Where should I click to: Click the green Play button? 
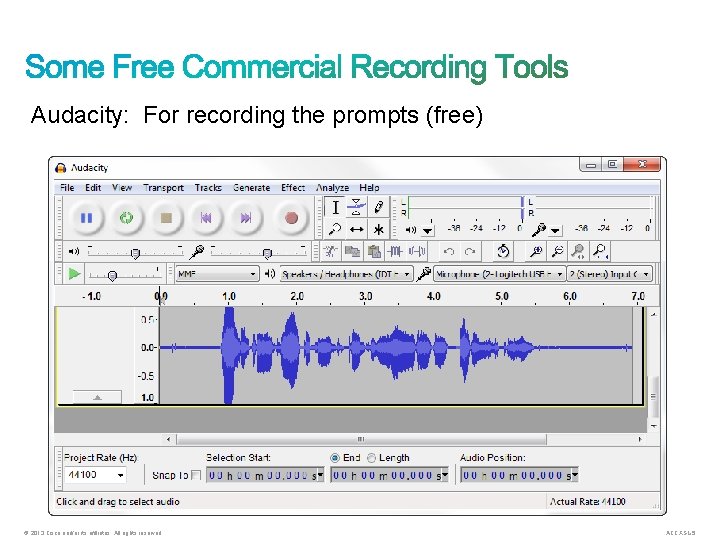[x=126, y=218]
